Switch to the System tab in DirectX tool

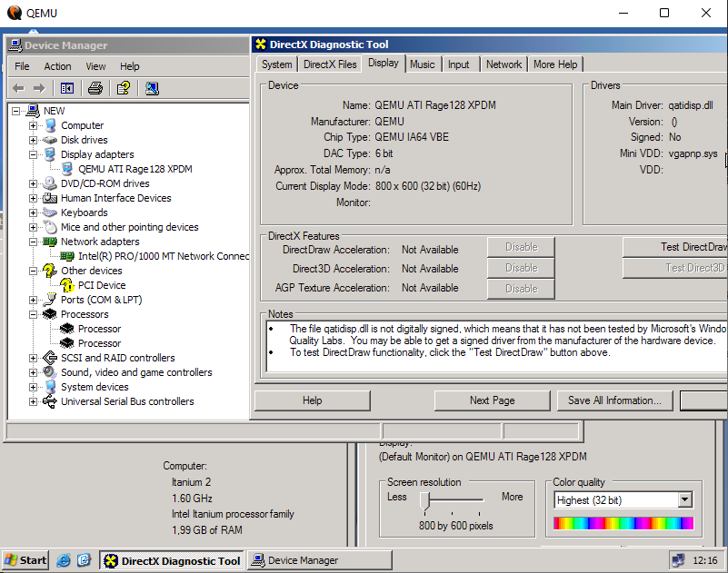click(276, 64)
